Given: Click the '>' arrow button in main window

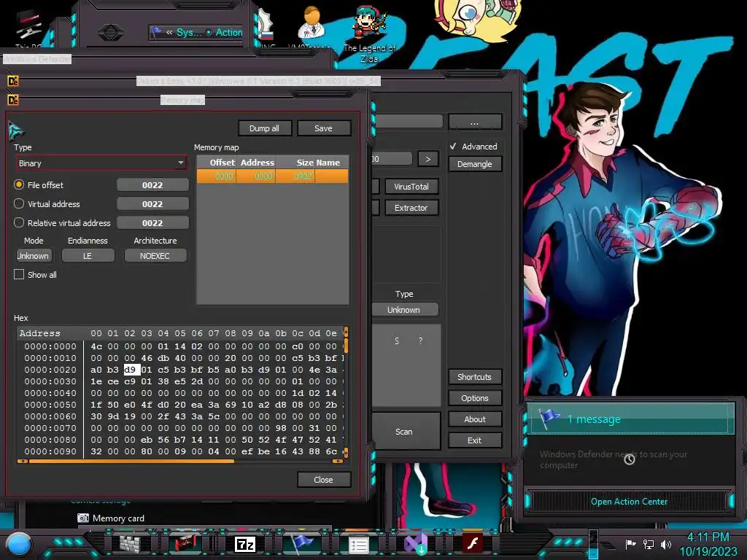Looking at the screenshot, I should pos(427,159).
